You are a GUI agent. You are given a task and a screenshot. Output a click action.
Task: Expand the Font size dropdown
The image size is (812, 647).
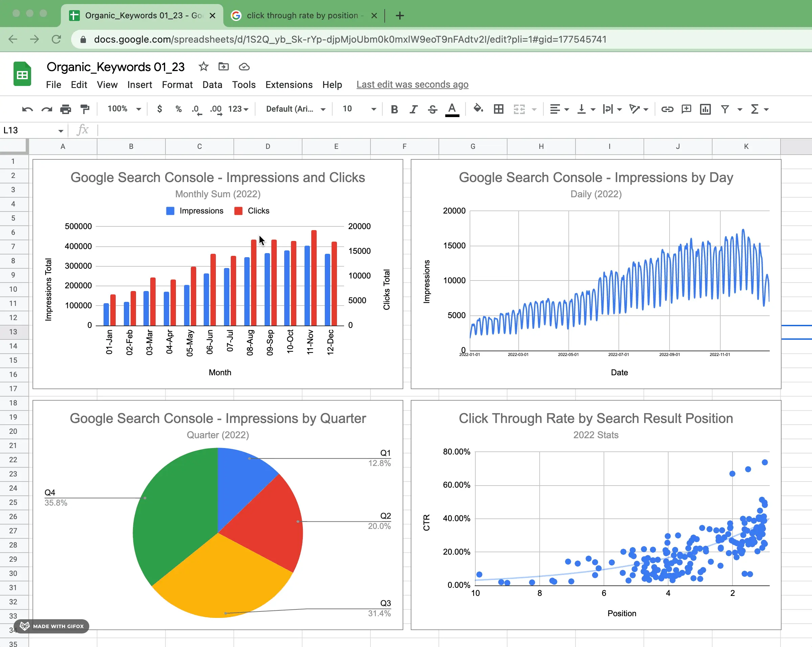coord(372,109)
